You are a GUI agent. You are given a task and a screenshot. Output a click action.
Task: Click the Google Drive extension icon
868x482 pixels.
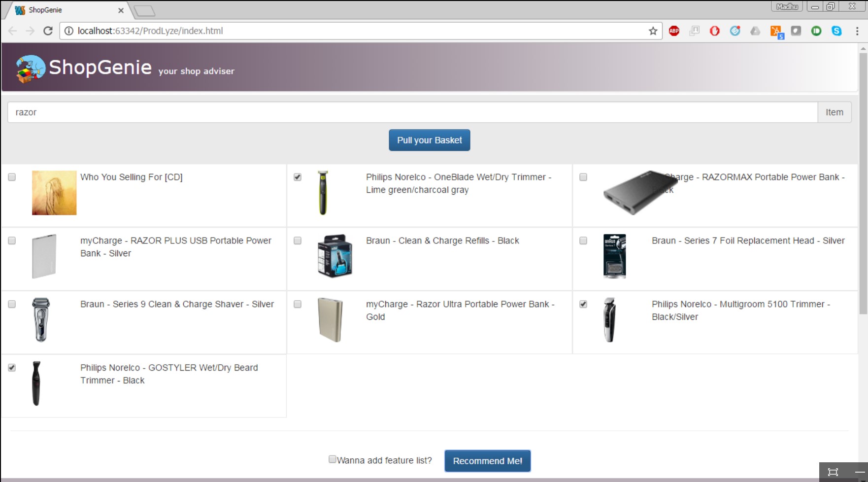coord(756,31)
